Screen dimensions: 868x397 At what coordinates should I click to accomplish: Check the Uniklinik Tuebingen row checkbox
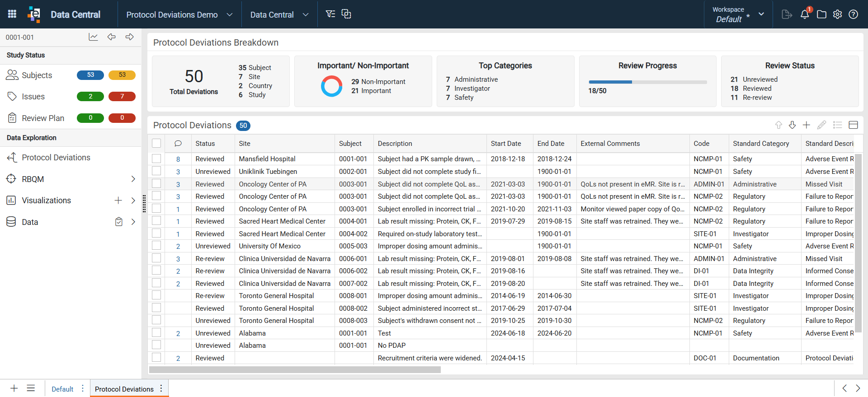156,171
